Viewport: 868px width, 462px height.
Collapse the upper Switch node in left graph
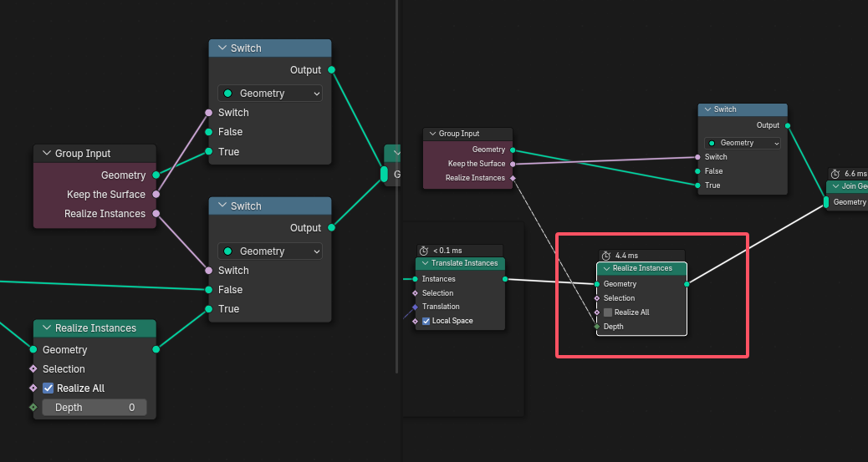point(222,48)
